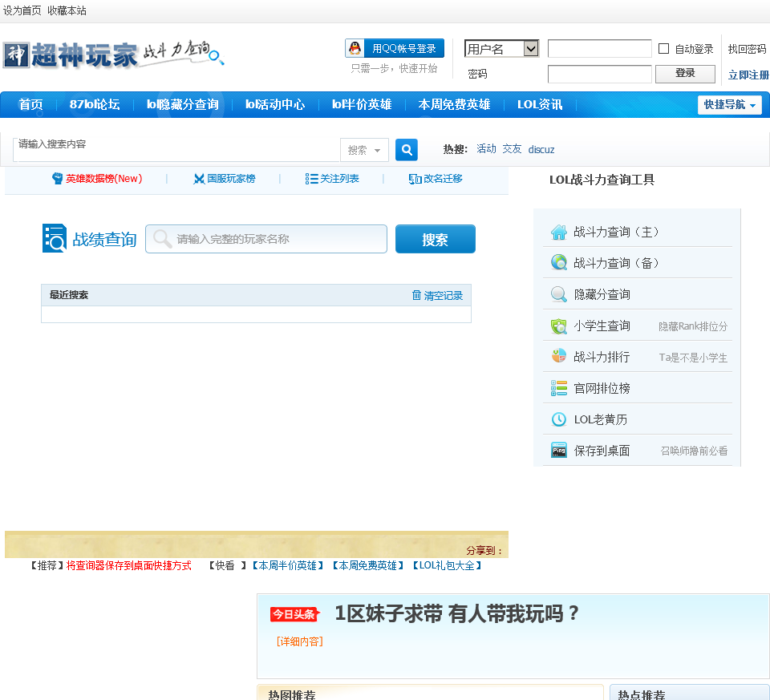Click the 找回密码 link

tap(747, 49)
